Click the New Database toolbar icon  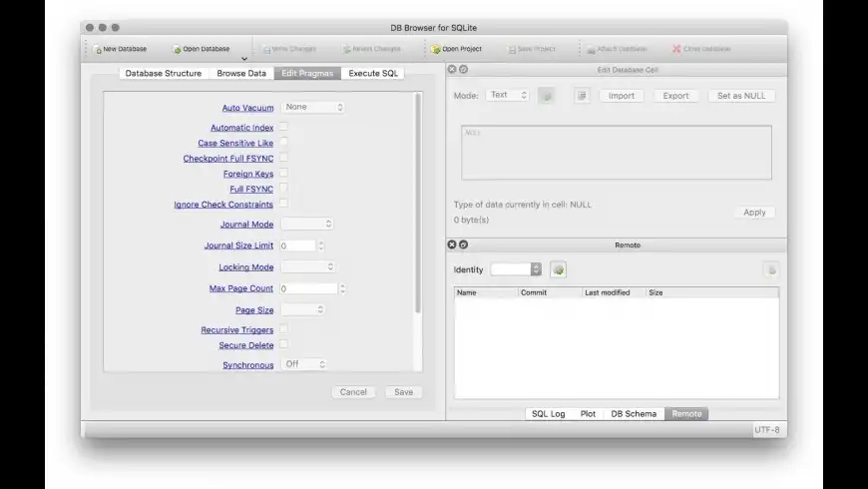98,50
